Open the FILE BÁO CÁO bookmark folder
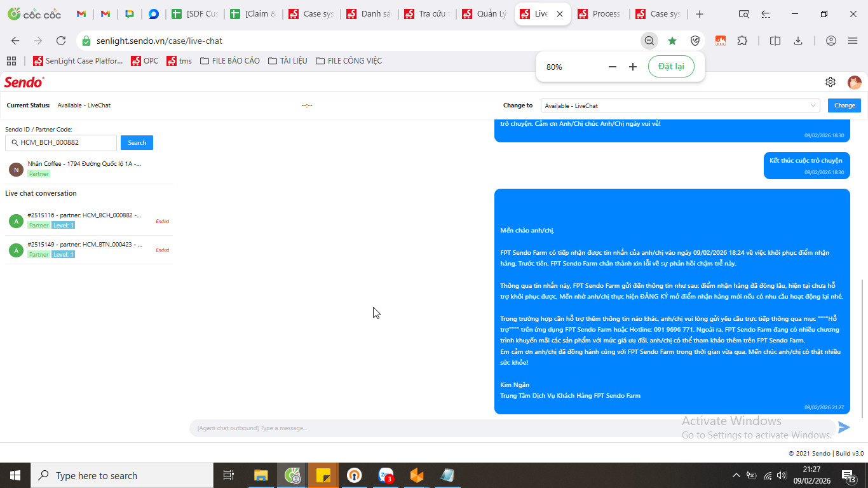This screenshot has height=488, width=868. point(230,61)
